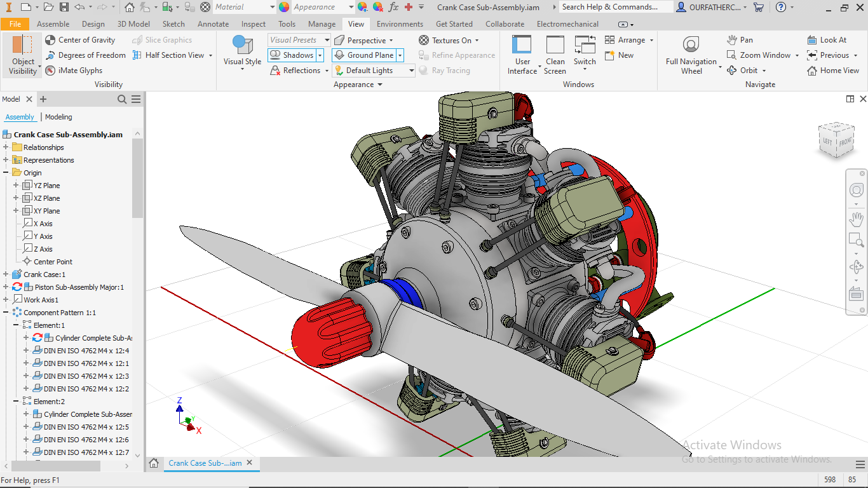Open the Shadows options dropdown arrow
The width and height of the screenshot is (868, 488).
point(320,55)
